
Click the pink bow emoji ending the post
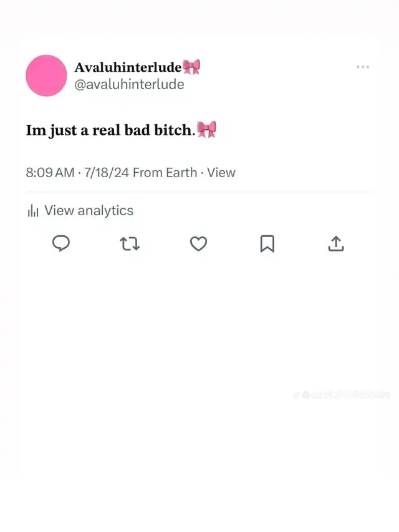206,129
